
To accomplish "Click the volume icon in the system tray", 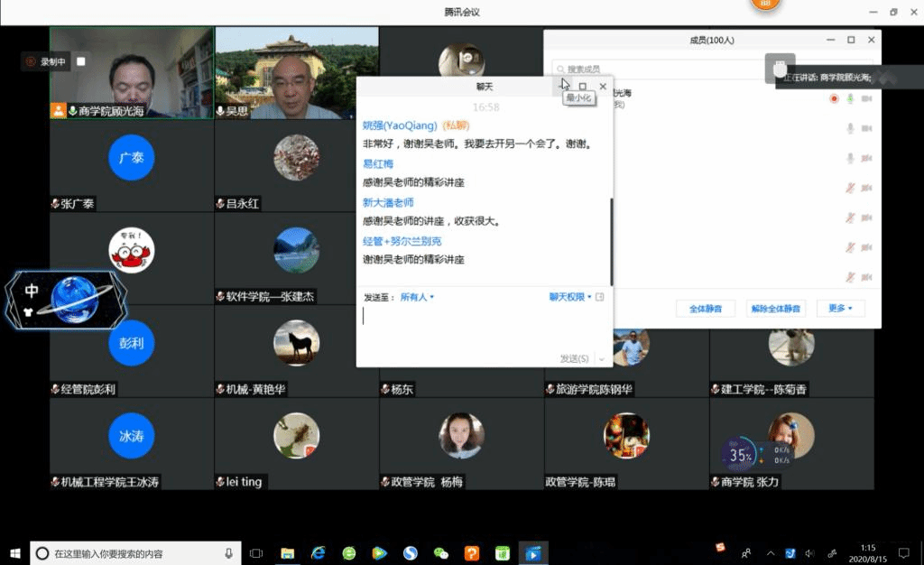I will pyautogui.click(x=809, y=553).
